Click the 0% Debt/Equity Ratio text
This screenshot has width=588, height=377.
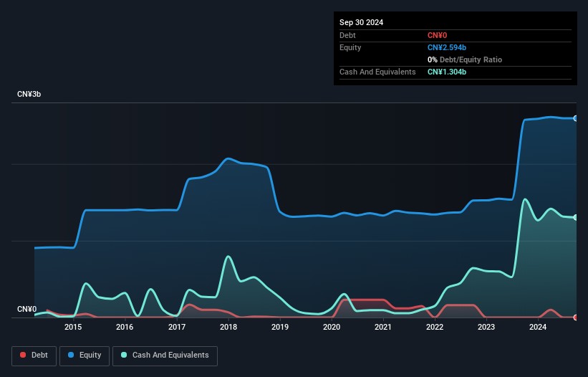pos(465,59)
